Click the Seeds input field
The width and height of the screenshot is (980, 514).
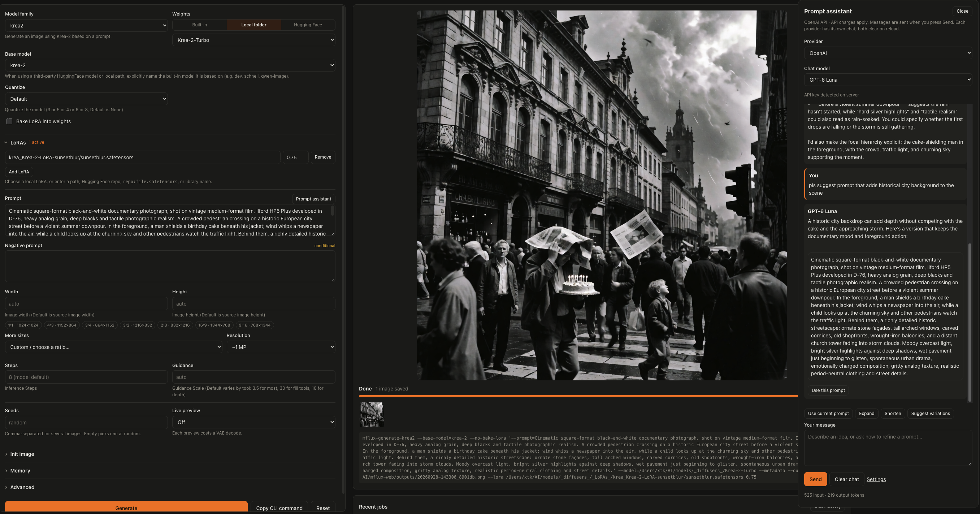point(86,423)
